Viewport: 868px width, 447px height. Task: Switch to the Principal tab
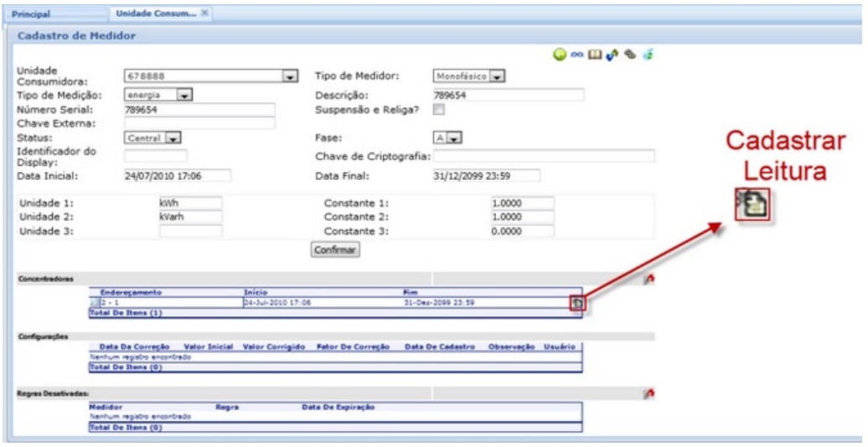point(32,14)
